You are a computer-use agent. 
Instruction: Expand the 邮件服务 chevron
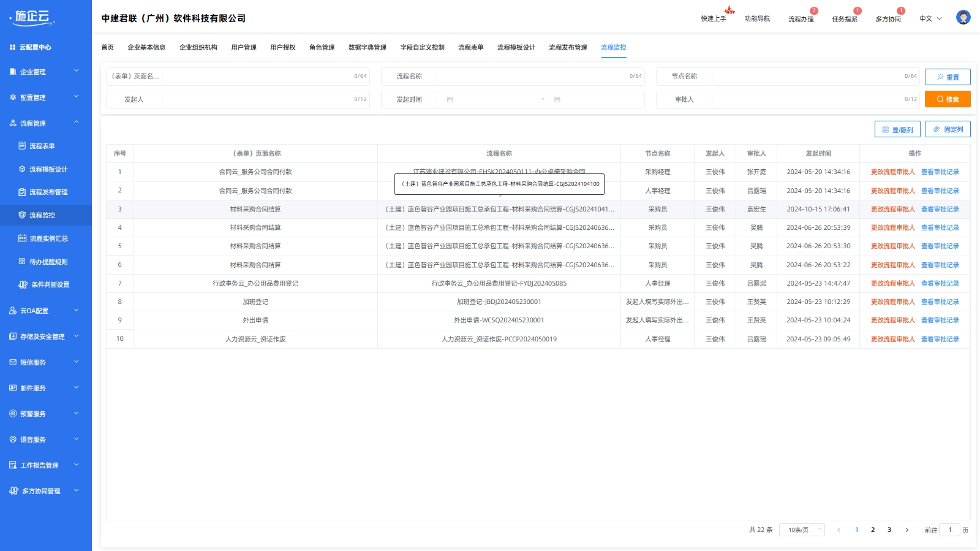77,387
